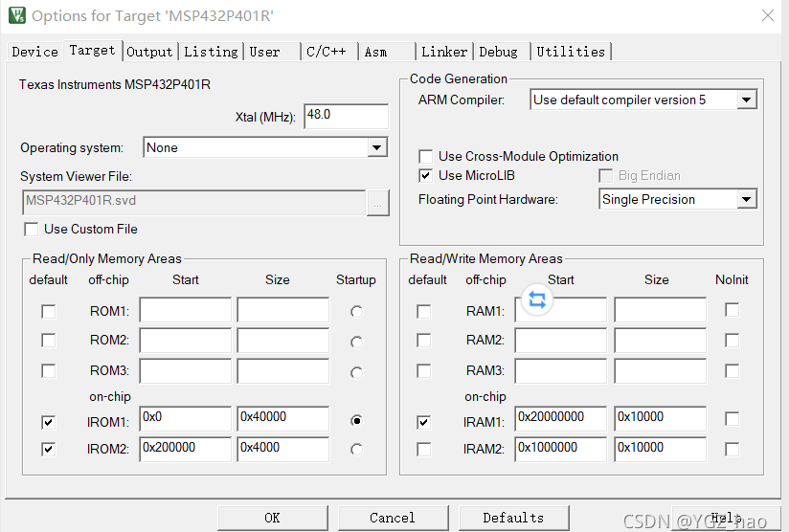
Task: Click the OK button
Action: (272, 518)
